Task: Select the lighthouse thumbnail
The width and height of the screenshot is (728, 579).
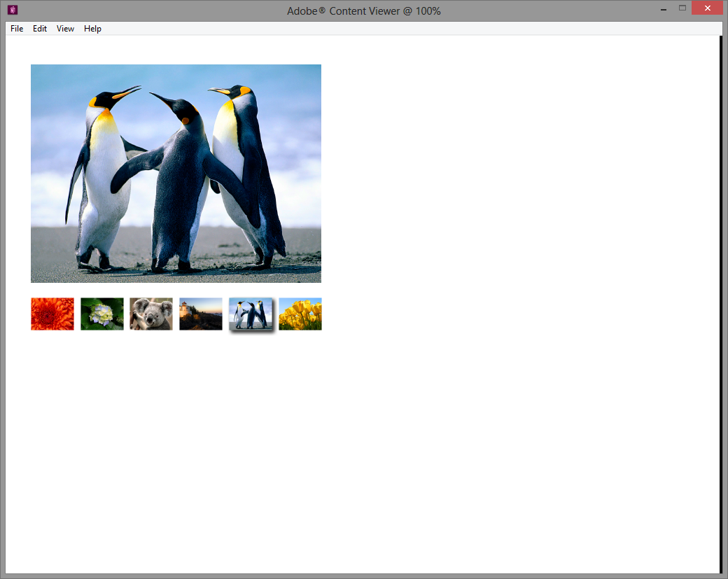Action: coord(201,314)
